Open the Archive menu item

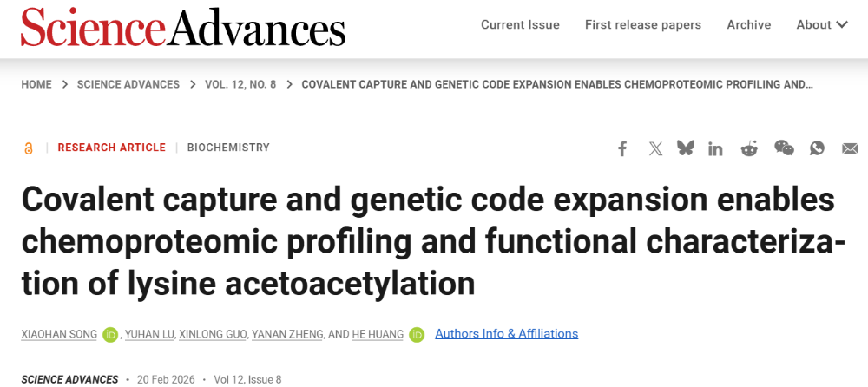(x=749, y=24)
